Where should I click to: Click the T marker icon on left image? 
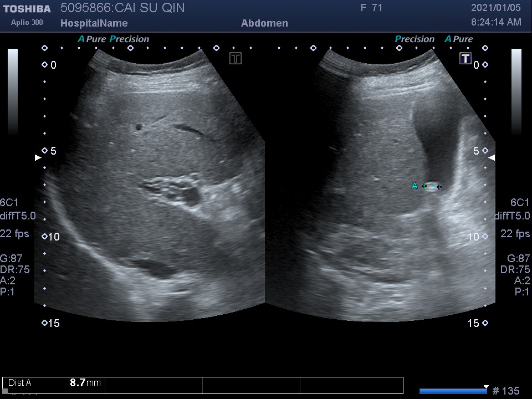pyautogui.click(x=236, y=58)
